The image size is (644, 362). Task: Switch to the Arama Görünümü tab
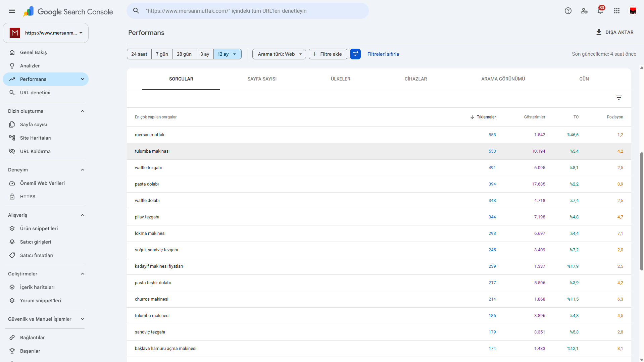[503, 79]
